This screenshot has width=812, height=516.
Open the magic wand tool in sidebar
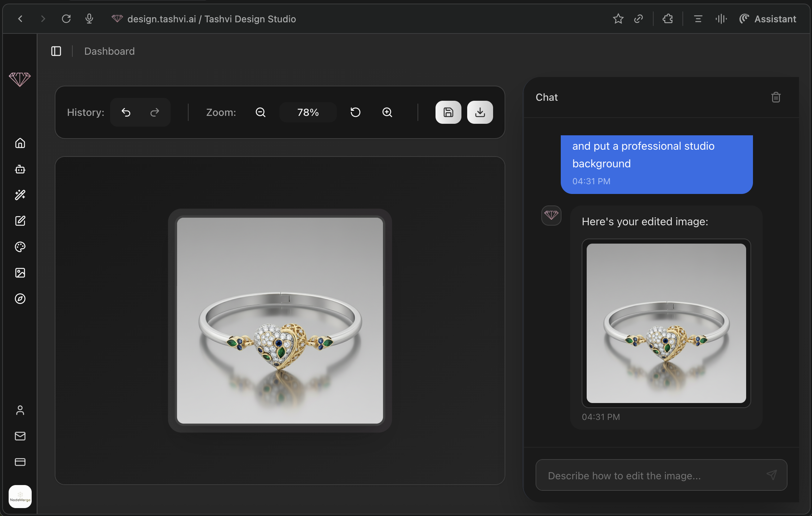coord(20,195)
